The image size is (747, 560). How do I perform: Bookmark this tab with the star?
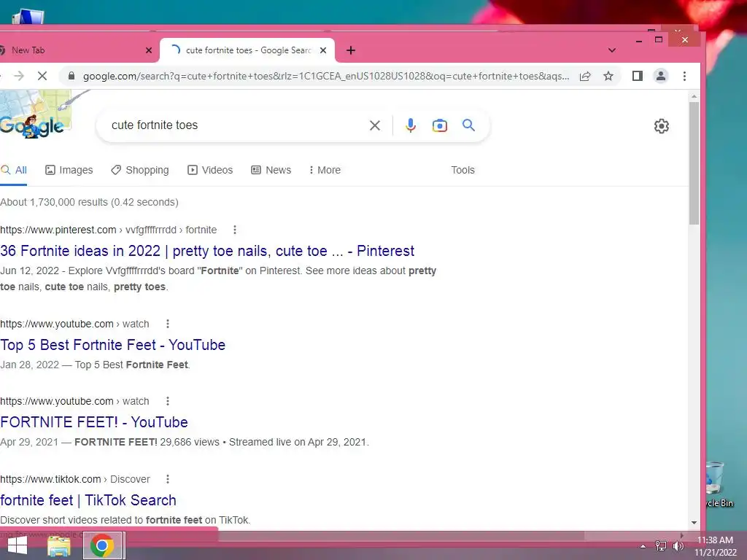tap(608, 76)
